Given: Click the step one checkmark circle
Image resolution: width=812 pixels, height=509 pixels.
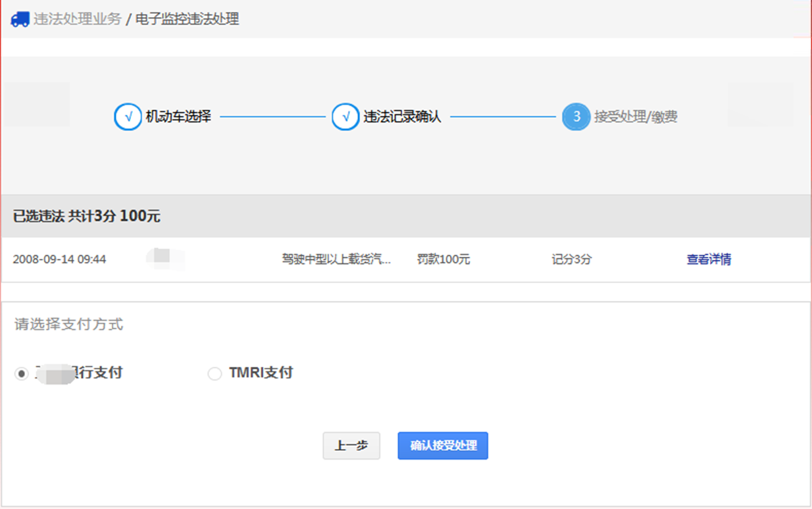Looking at the screenshot, I should point(128,117).
